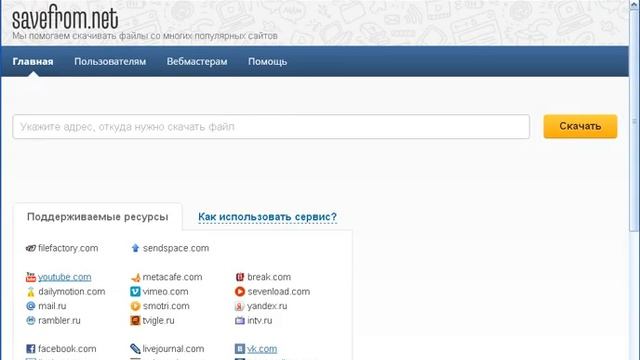Open the Вебмастерам menu item

pos(197,62)
